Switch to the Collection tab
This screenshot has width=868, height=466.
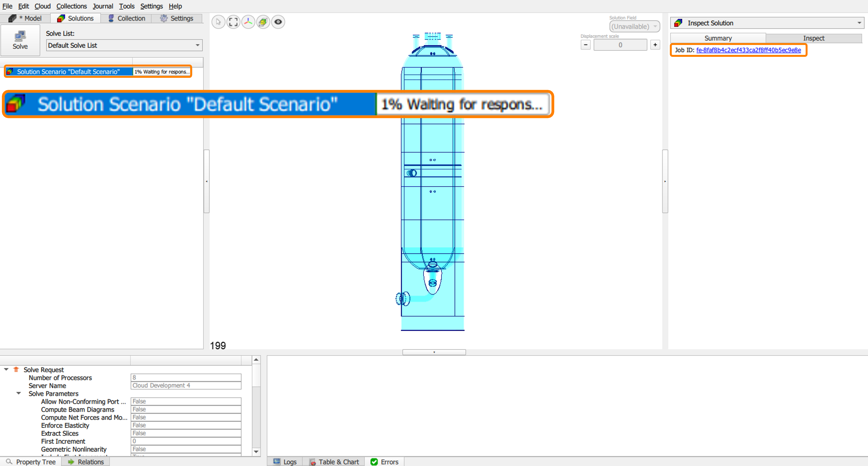coord(126,18)
